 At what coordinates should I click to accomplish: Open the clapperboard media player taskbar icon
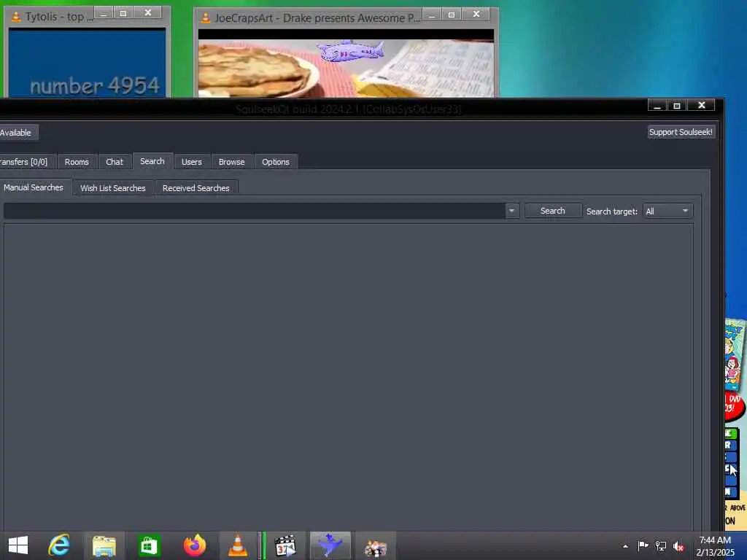pos(285,545)
